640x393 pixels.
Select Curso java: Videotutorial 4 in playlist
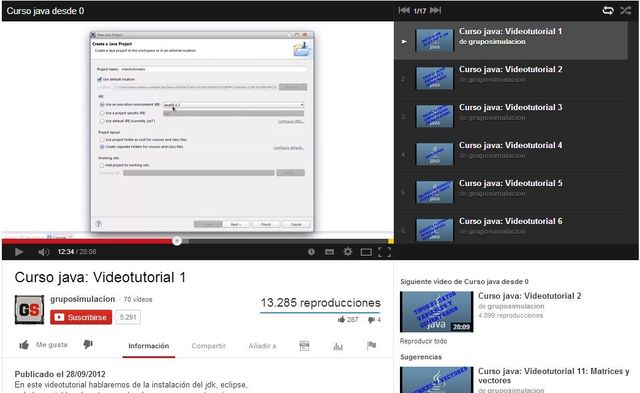point(511,154)
